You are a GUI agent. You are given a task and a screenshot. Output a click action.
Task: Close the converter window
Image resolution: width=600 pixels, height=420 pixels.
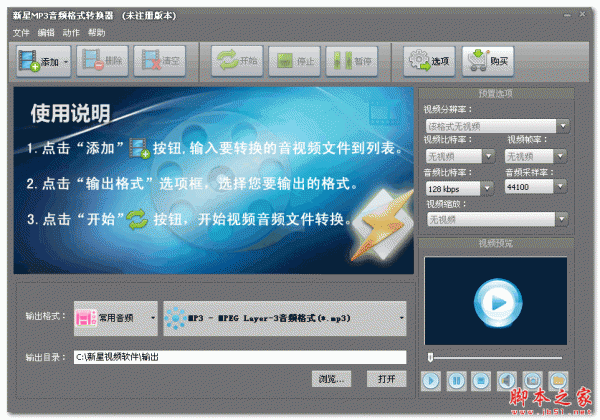pyautogui.click(x=582, y=14)
